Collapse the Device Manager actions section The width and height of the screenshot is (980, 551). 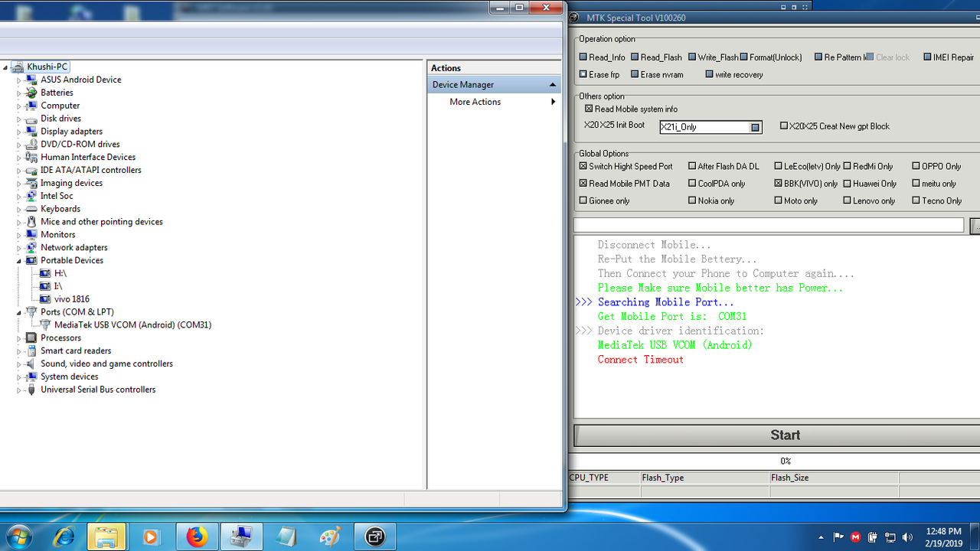point(552,85)
